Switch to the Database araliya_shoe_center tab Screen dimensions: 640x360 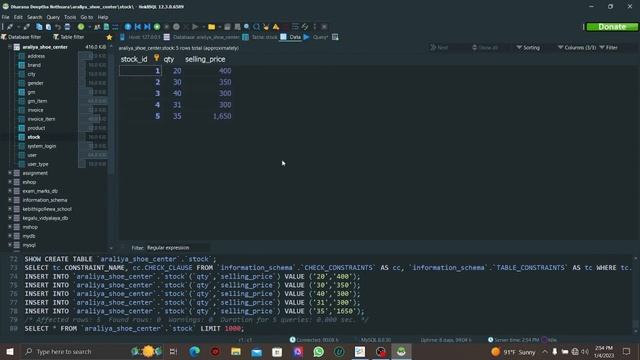[x=202, y=37]
